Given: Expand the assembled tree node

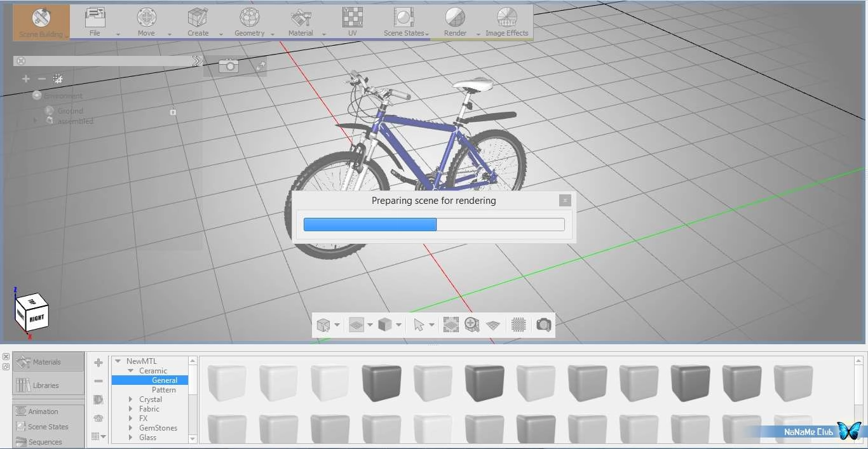Looking at the screenshot, I should pos(36,120).
